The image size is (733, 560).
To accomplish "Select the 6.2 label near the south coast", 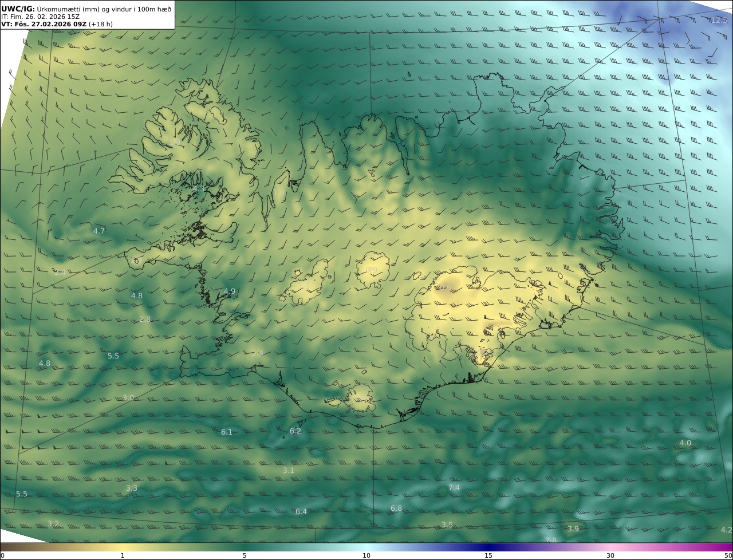I will click(295, 431).
